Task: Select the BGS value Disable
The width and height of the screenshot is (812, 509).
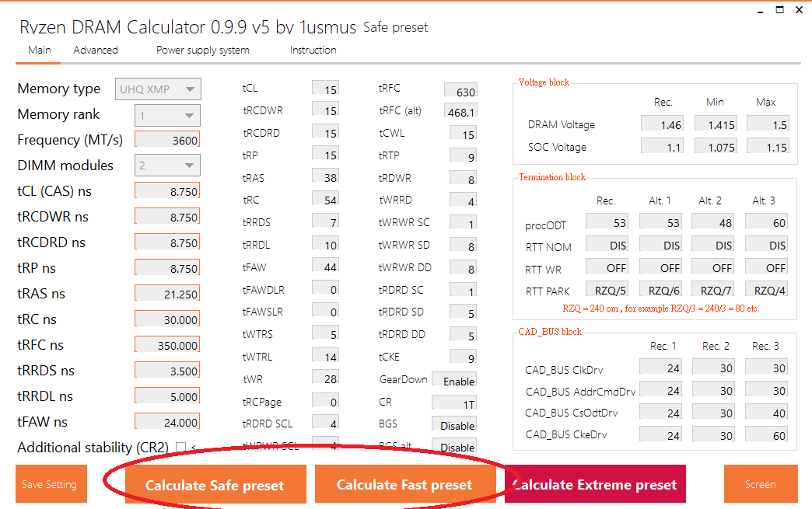Action: tap(454, 425)
